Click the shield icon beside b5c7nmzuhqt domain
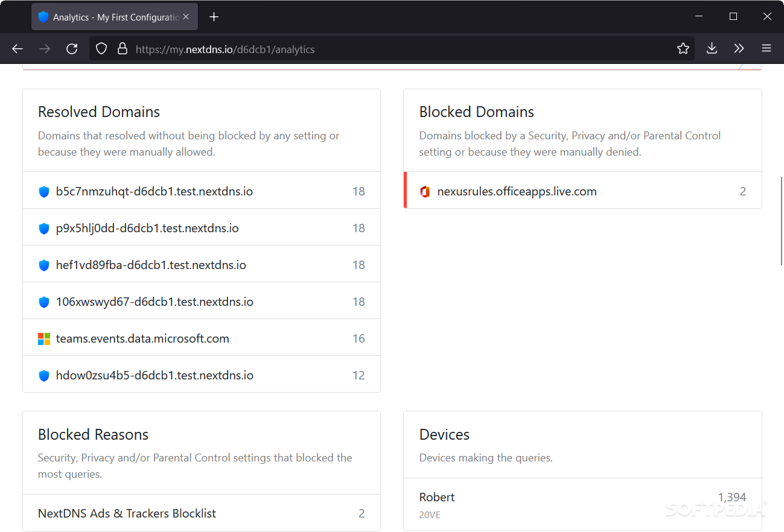 click(44, 192)
